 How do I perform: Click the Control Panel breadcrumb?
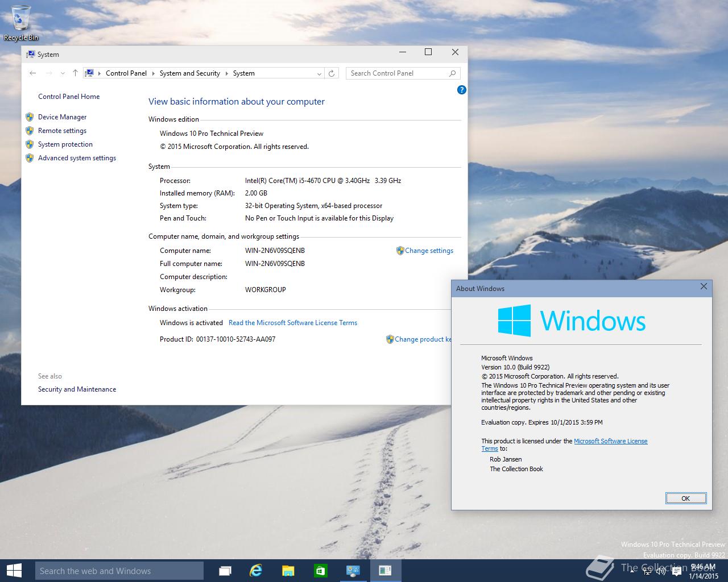tap(126, 73)
